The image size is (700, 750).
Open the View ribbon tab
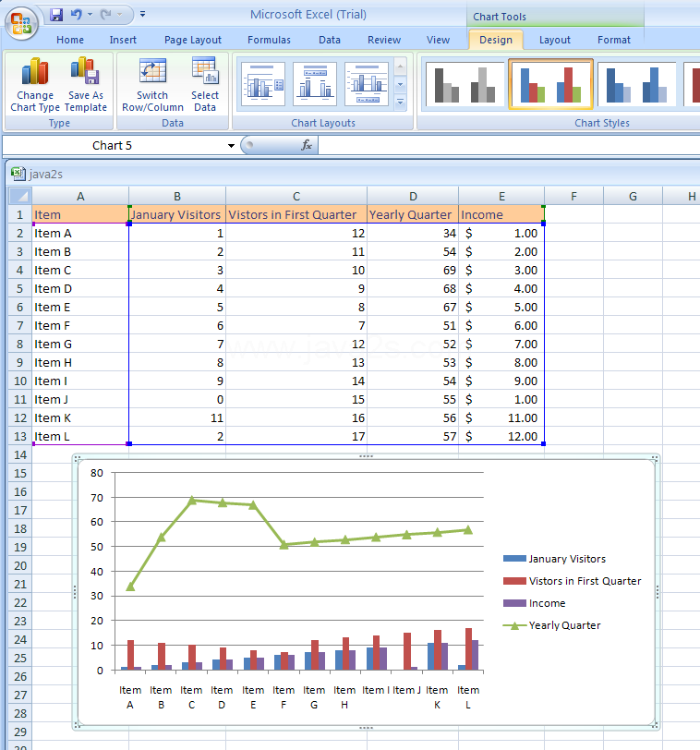[x=438, y=41]
